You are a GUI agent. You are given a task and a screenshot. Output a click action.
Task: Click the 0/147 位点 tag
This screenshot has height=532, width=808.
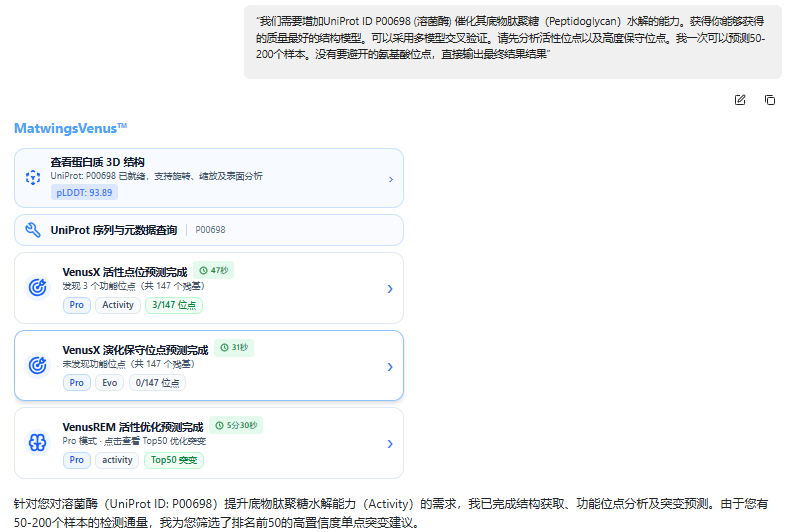click(x=157, y=383)
